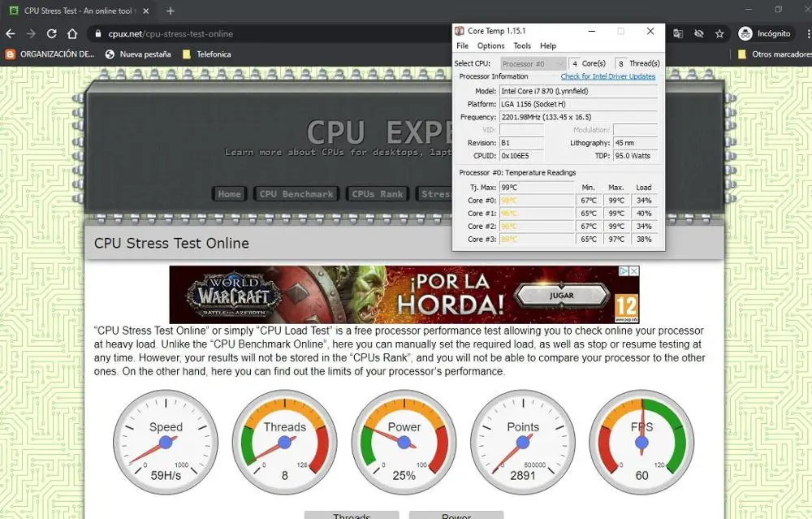Click the JUGAR button in the ad
The height and width of the screenshot is (519, 812).
[x=561, y=296]
